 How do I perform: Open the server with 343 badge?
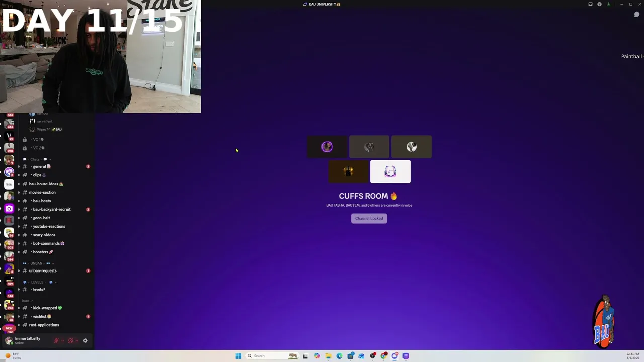pyautogui.click(x=9, y=124)
